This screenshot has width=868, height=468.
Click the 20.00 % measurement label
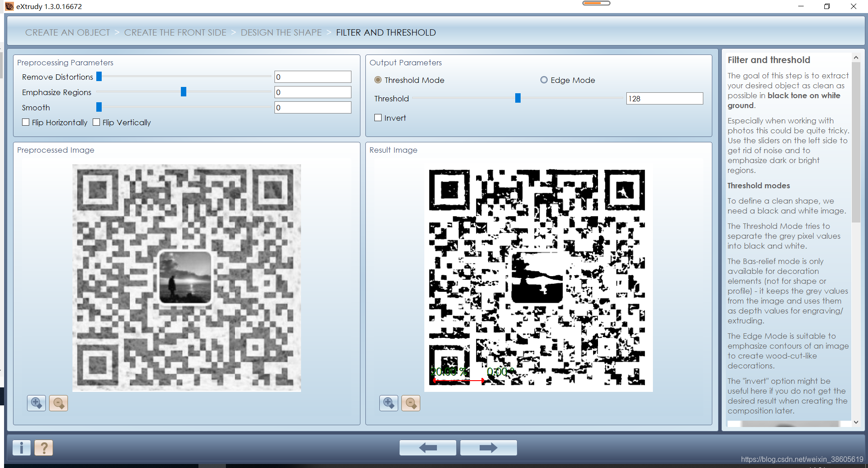tap(449, 372)
